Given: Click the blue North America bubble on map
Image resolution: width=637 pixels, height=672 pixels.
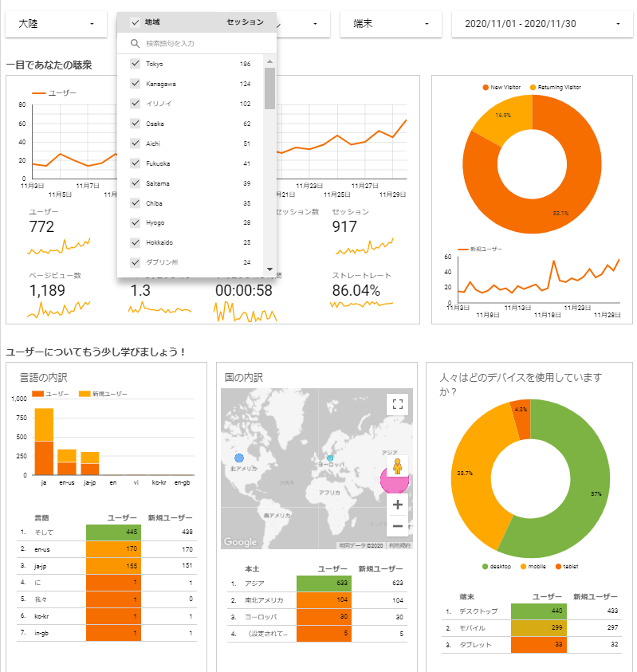Looking at the screenshot, I should (x=239, y=458).
